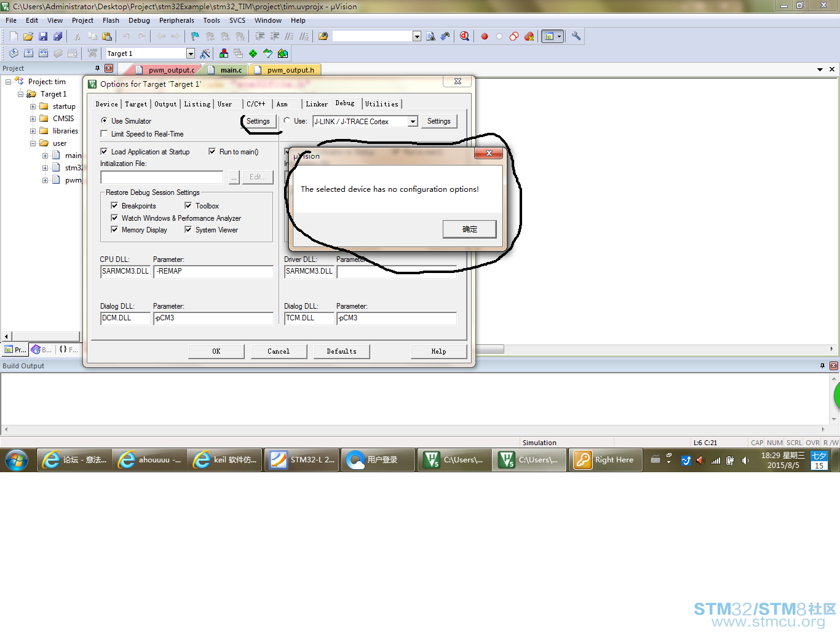Select the Use Simulator radio button
Viewport: 840px width, 637px height.
[105, 121]
